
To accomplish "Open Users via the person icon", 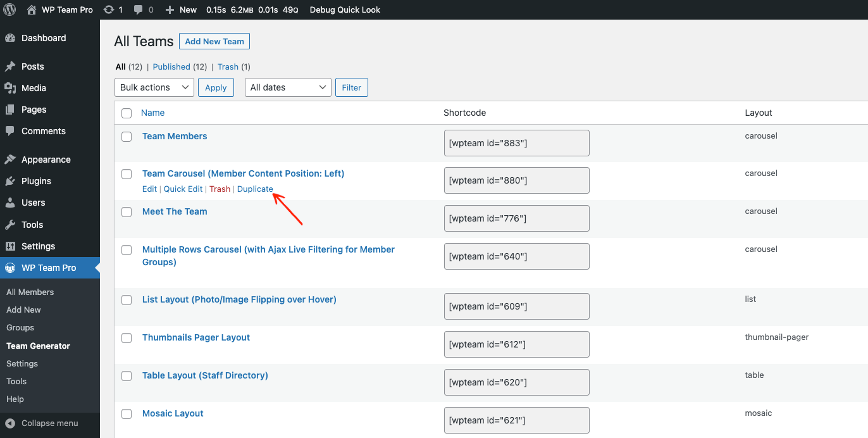I will 11,203.
